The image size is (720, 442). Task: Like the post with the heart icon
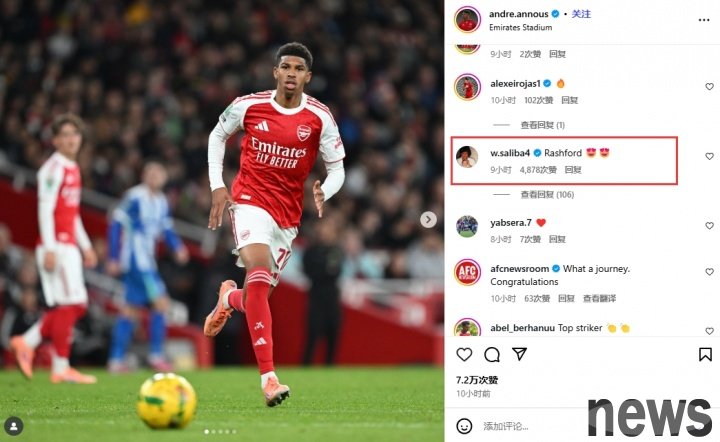click(464, 355)
